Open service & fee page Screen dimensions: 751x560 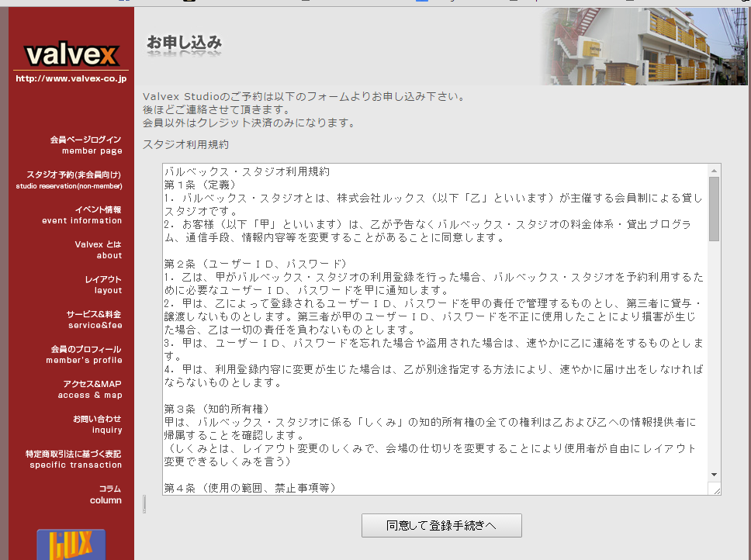tap(95, 320)
